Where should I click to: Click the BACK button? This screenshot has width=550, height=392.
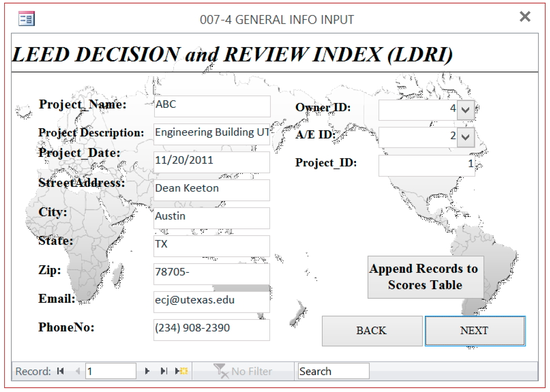pyautogui.click(x=372, y=331)
